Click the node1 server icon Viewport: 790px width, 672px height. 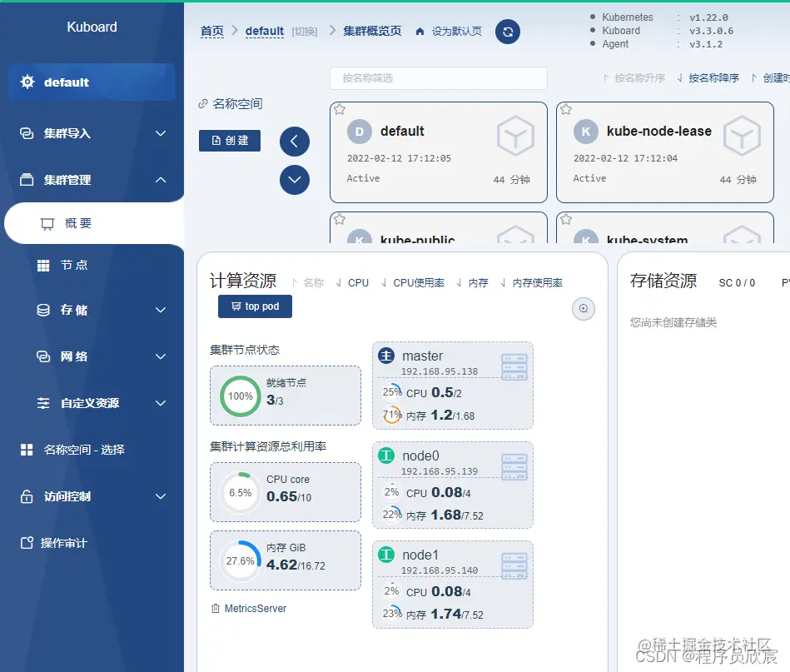coord(514,565)
